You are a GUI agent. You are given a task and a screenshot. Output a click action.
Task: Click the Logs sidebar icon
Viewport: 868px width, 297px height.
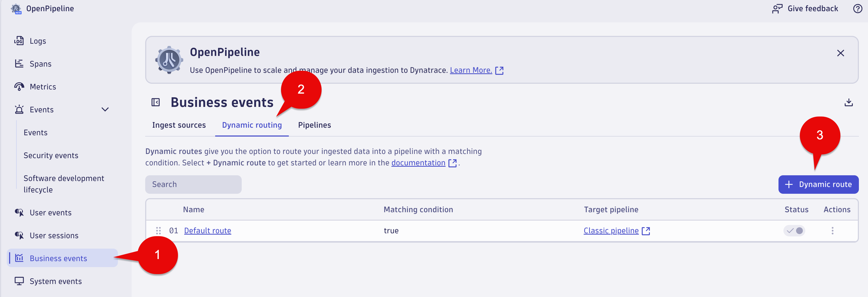tap(19, 41)
